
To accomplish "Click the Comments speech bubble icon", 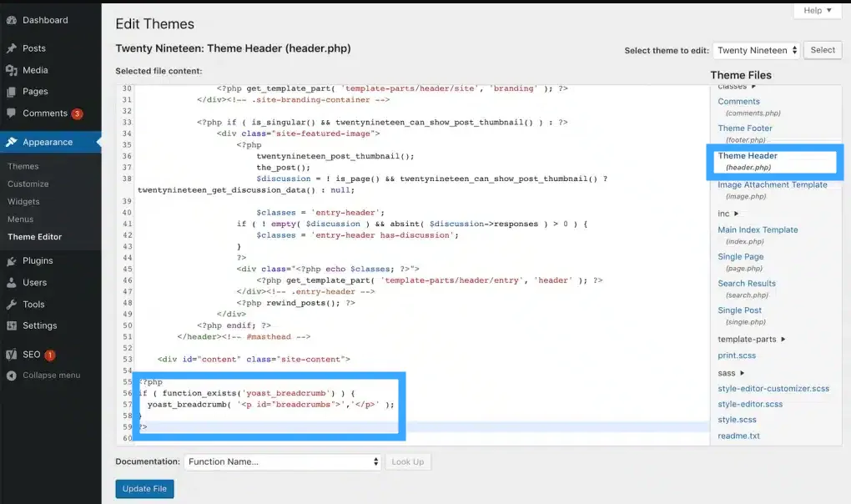I will (x=12, y=113).
